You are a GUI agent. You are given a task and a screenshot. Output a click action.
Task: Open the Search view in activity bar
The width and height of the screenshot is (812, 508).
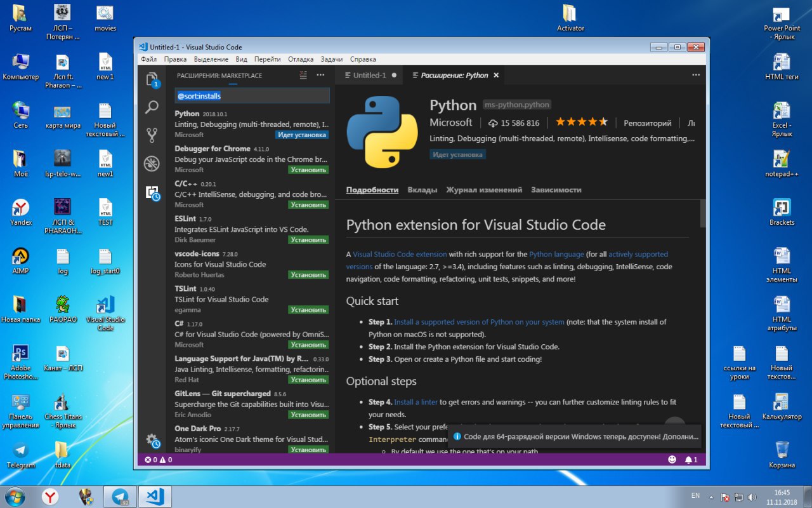coord(152,107)
